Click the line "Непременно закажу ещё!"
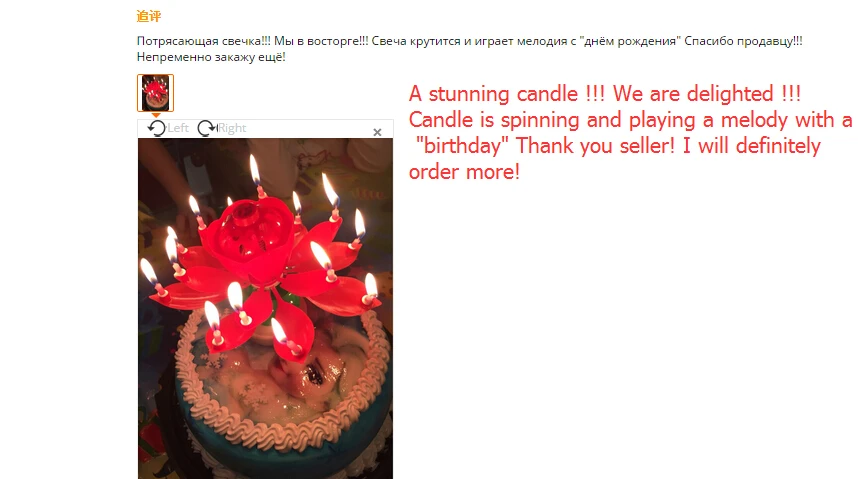 (x=211, y=57)
